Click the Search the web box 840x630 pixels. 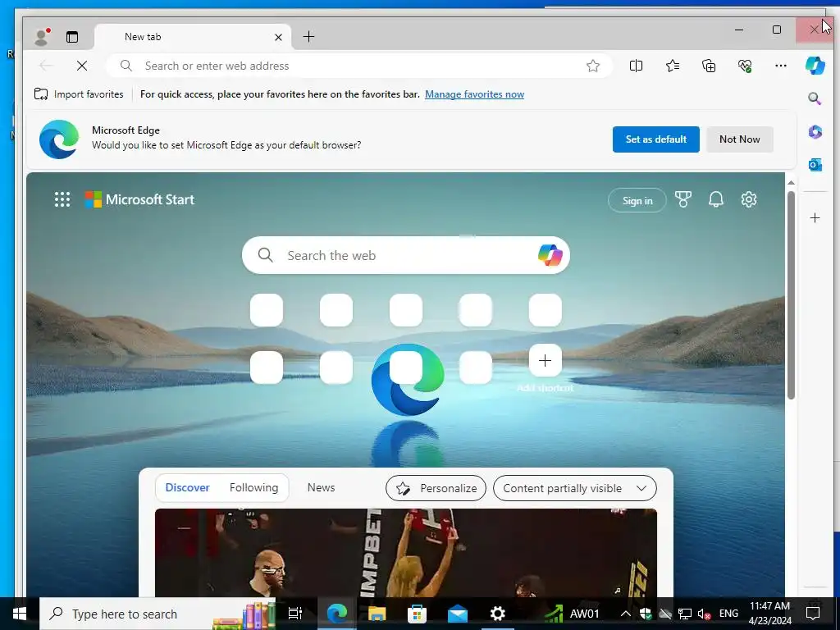click(405, 256)
